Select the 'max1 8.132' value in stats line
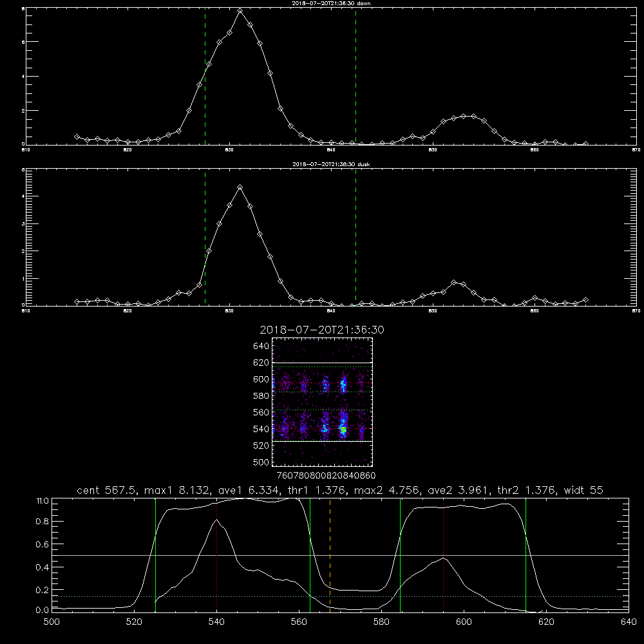 click(175, 490)
